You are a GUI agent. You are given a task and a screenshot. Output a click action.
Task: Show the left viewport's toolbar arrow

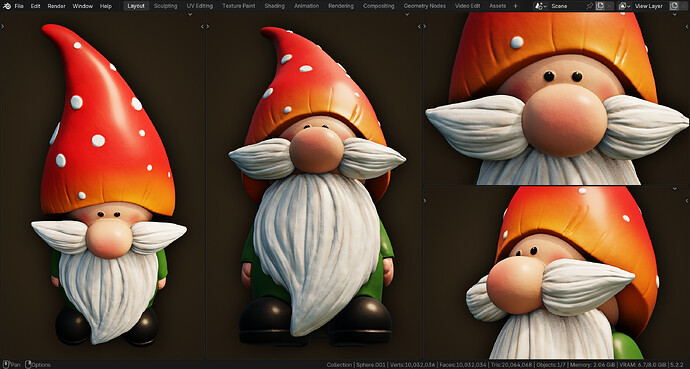(3, 26)
